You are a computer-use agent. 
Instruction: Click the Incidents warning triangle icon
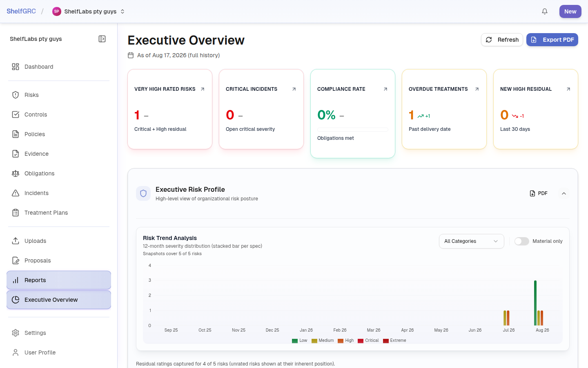(x=16, y=193)
